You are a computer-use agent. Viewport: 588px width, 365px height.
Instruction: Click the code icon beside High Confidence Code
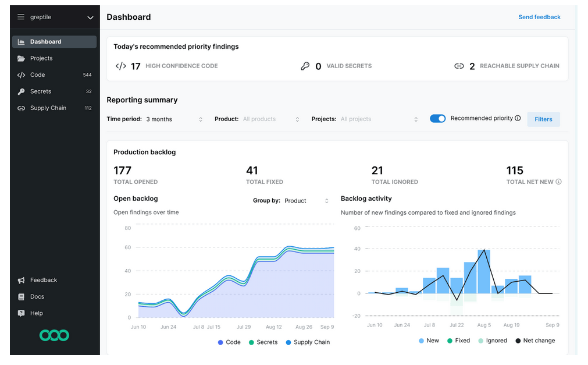pos(121,66)
